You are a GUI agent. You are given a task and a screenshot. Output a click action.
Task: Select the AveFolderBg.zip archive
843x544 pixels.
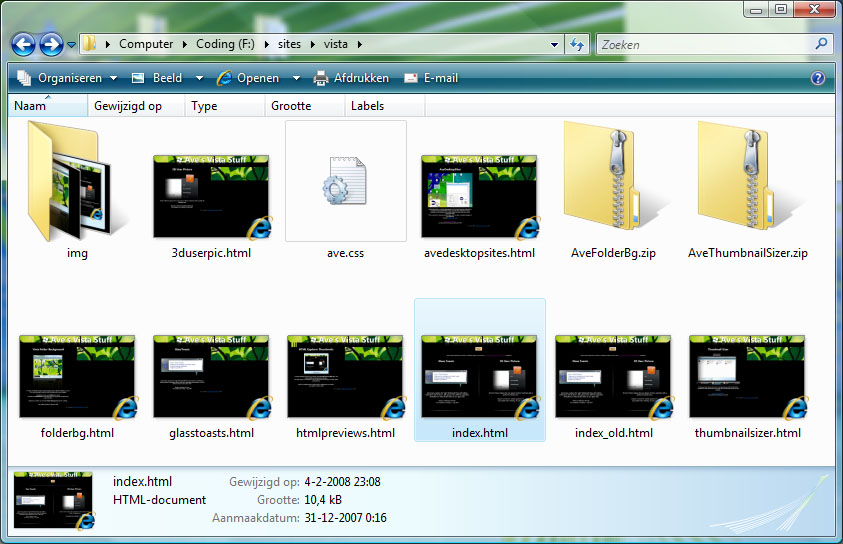tap(613, 182)
